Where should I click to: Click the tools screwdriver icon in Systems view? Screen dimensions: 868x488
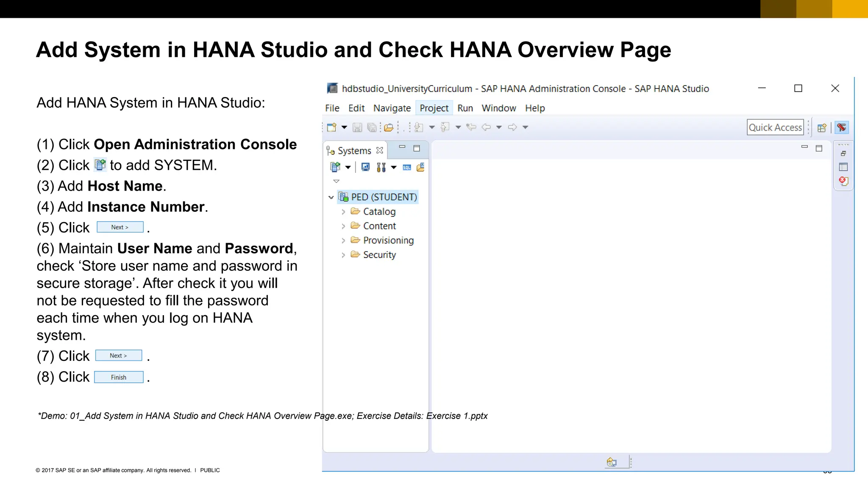point(381,167)
